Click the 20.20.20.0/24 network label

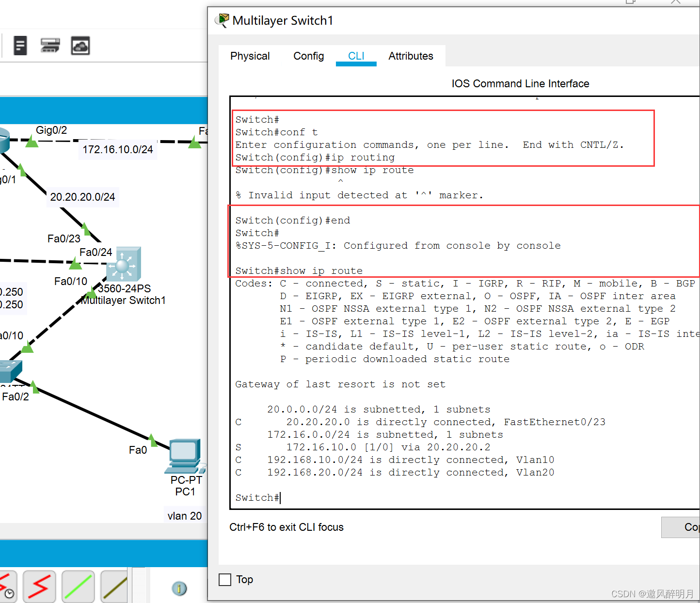(83, 197)
